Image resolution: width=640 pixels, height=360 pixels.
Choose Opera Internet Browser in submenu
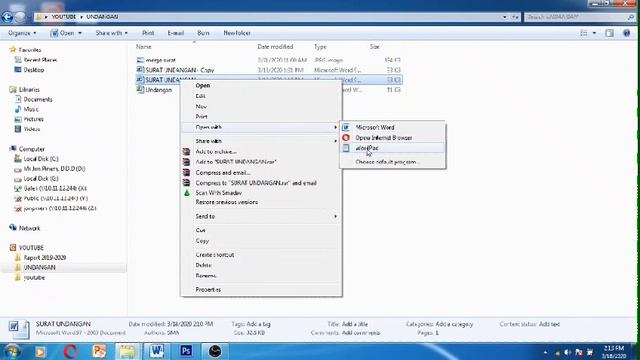coord(393,138)
